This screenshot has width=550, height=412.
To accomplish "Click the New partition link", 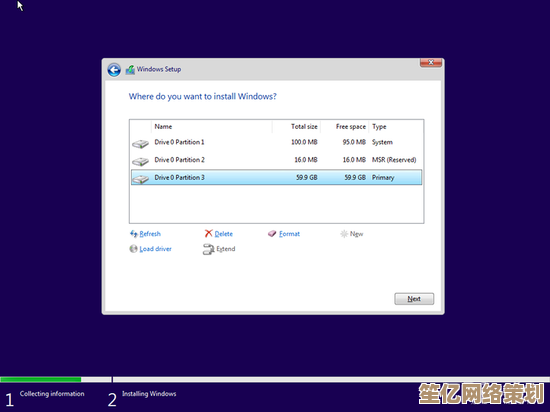I will 356,234.
